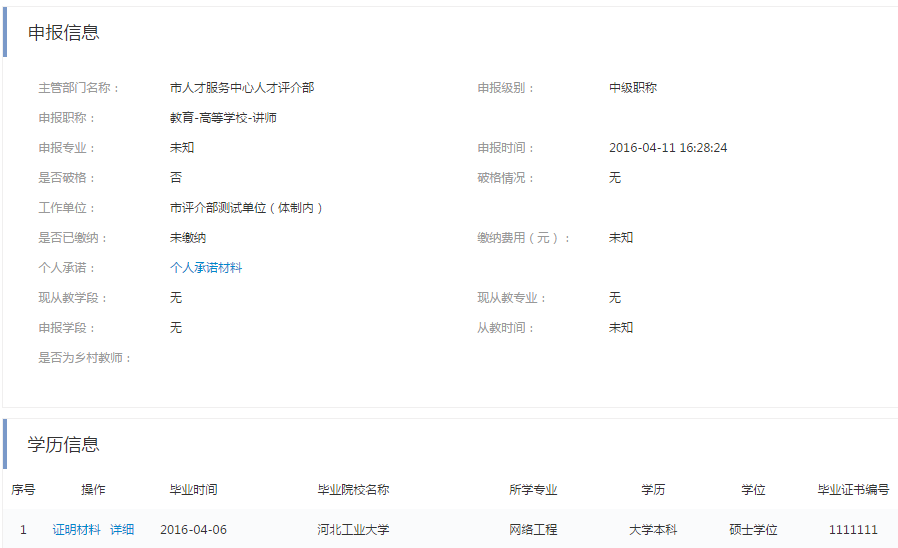
Task: Click certificate number 1111111
Action: tap(853, 530)
